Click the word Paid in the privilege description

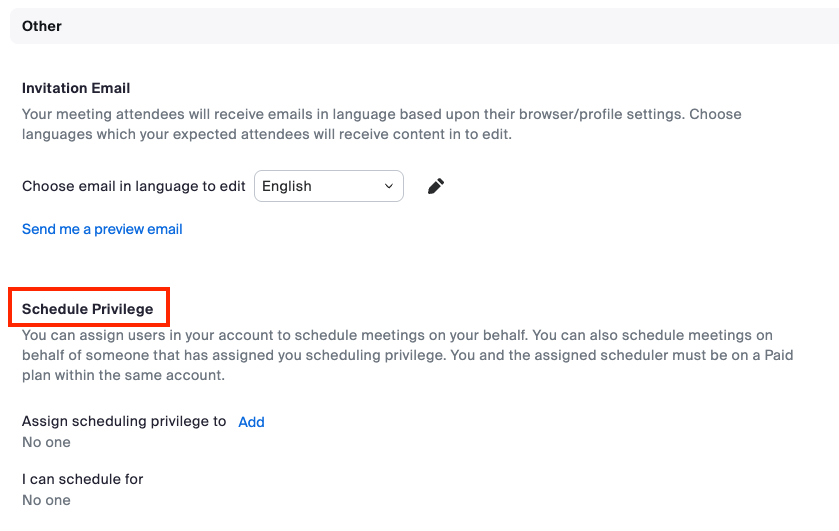[778, 355]
